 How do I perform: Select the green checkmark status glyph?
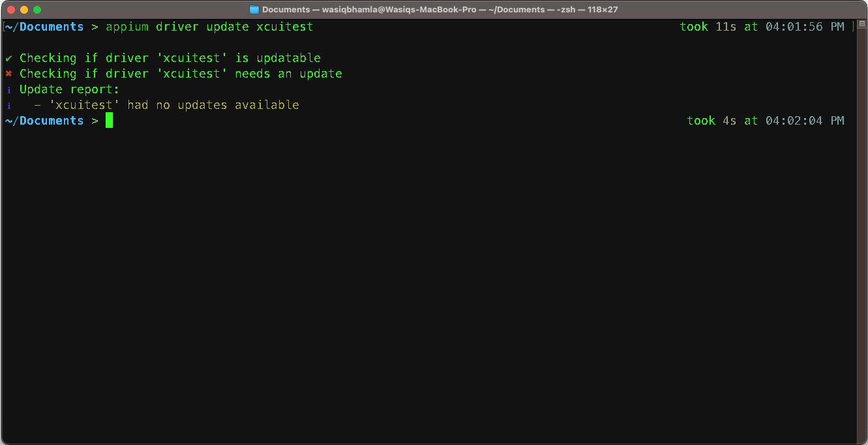point(8,57)
